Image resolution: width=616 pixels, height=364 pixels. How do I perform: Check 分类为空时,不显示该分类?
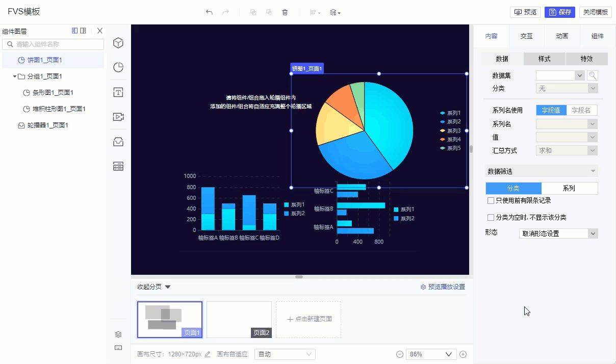(491, 218)
